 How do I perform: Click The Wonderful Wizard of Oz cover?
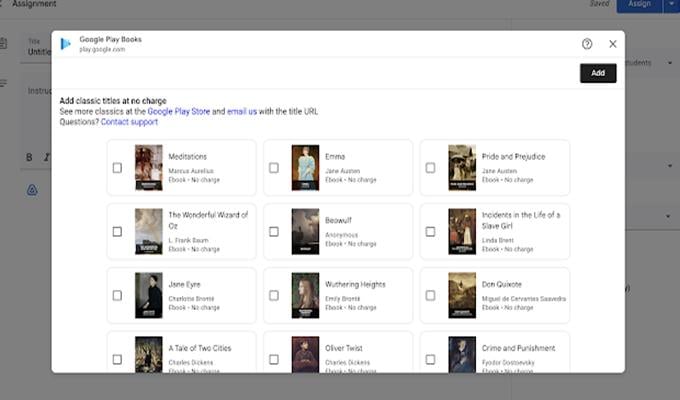[x=149, y=231]
